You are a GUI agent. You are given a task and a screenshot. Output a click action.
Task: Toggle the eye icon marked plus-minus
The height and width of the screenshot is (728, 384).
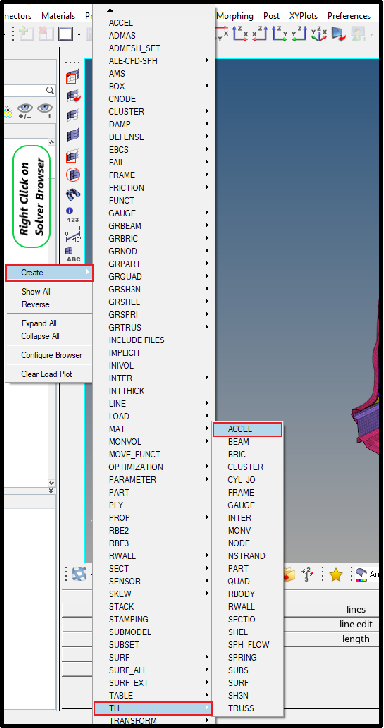(x=25, y=110)
